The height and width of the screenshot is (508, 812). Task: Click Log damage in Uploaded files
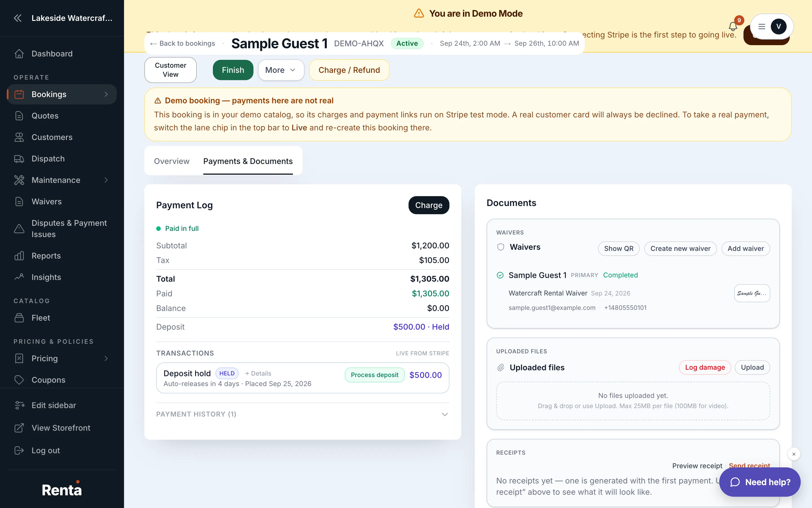[x=705, y=367]
